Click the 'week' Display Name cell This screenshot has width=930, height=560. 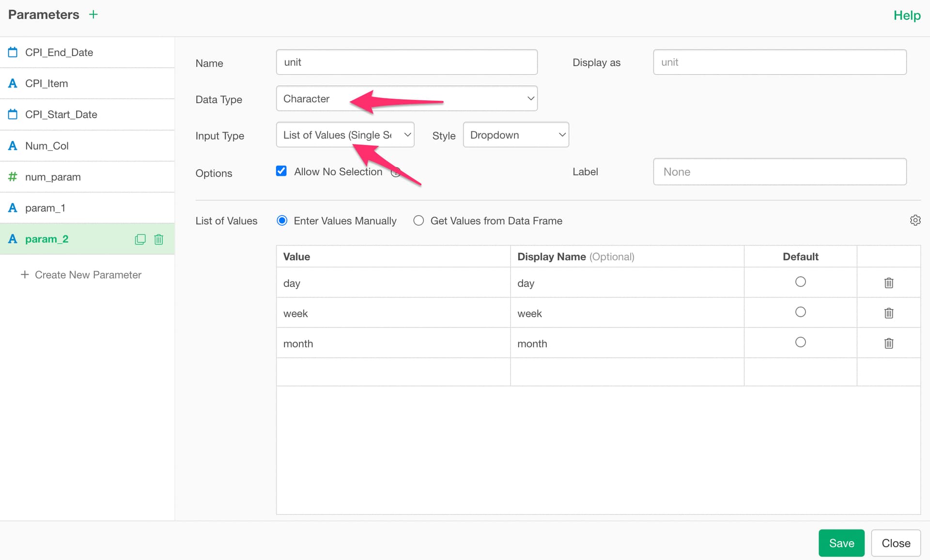[627, 313]
